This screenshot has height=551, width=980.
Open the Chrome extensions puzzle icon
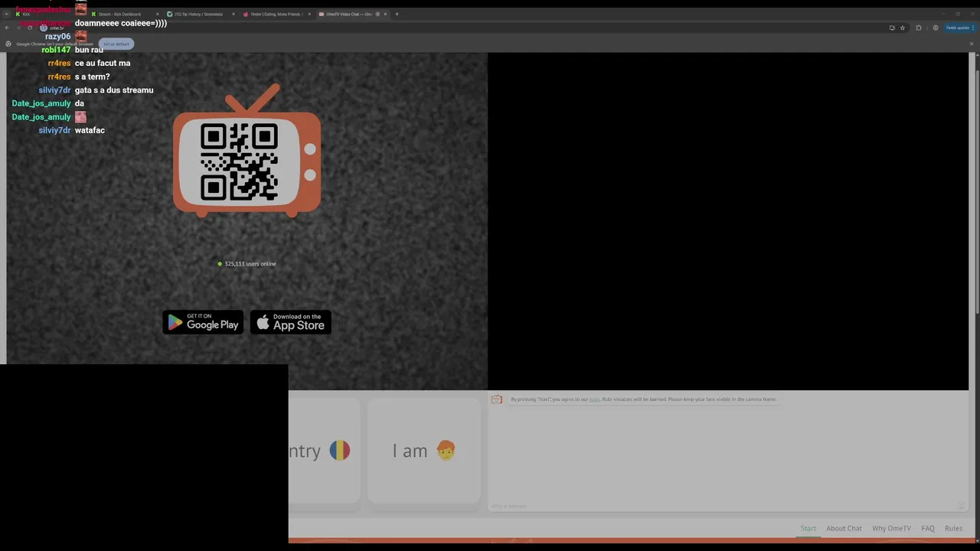(919, 28)
